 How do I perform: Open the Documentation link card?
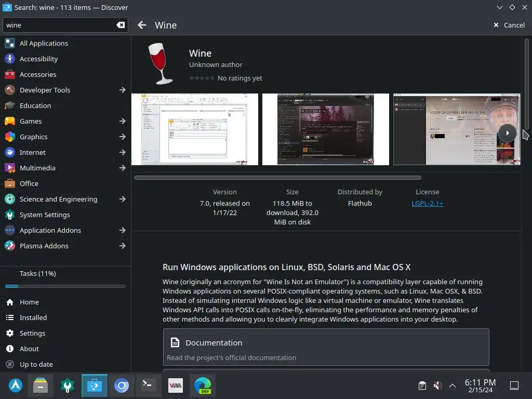(x=326, y=347)
